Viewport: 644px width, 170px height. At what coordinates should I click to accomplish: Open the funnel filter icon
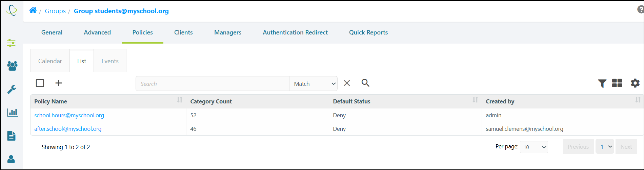tap(602, 83)
